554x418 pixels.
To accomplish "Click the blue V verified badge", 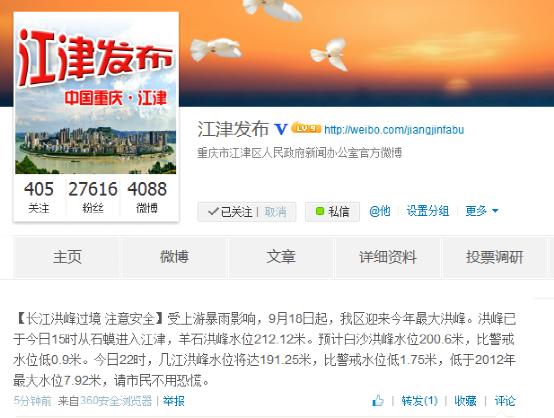I will (x=281, y=129).
